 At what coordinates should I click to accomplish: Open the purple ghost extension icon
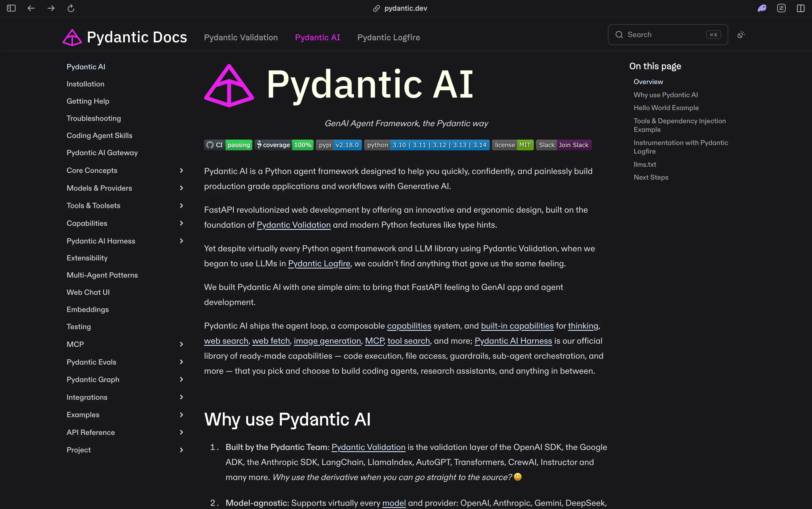[762, 8]
